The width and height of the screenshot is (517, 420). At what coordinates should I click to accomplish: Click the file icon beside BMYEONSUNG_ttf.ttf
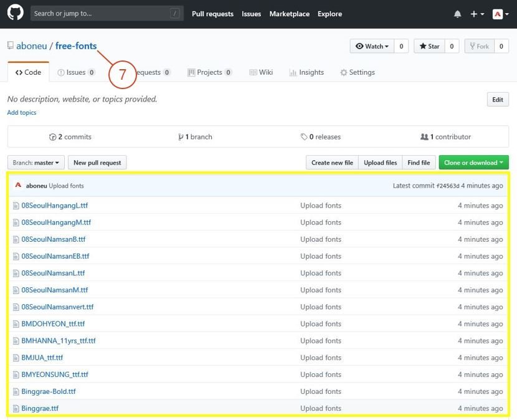16,375
